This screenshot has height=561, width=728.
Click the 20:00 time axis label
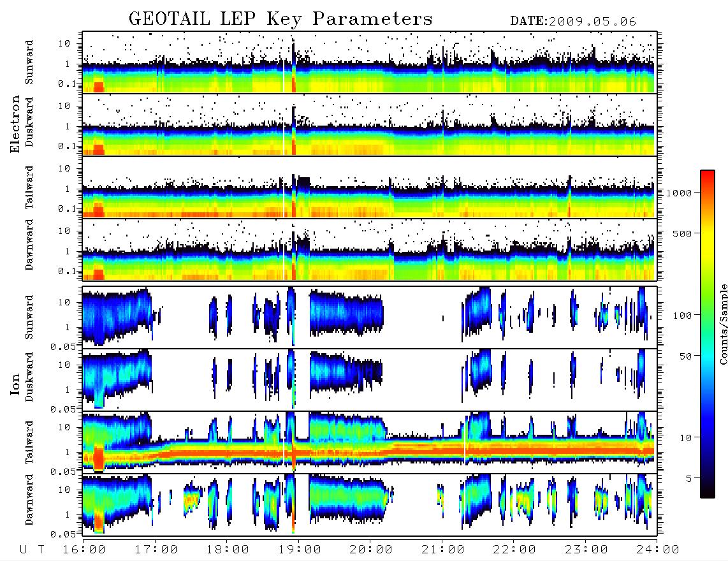coord(371,550)
